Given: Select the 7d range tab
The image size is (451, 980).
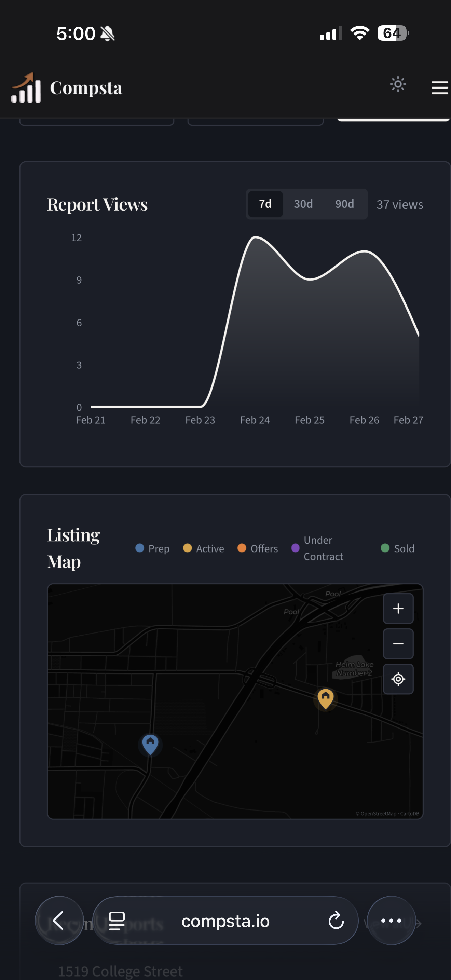Looking at the screenshot, I should (x=265, y=204).
